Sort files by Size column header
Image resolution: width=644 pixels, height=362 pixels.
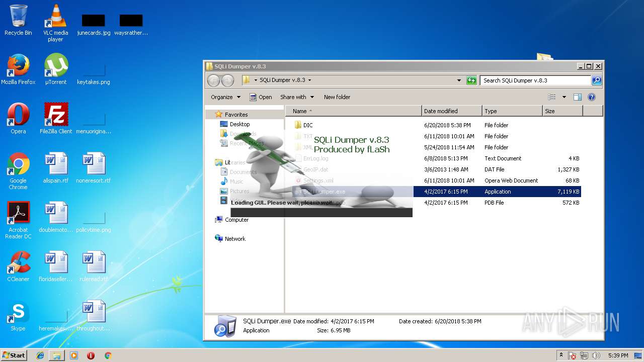tap(562, 111)
